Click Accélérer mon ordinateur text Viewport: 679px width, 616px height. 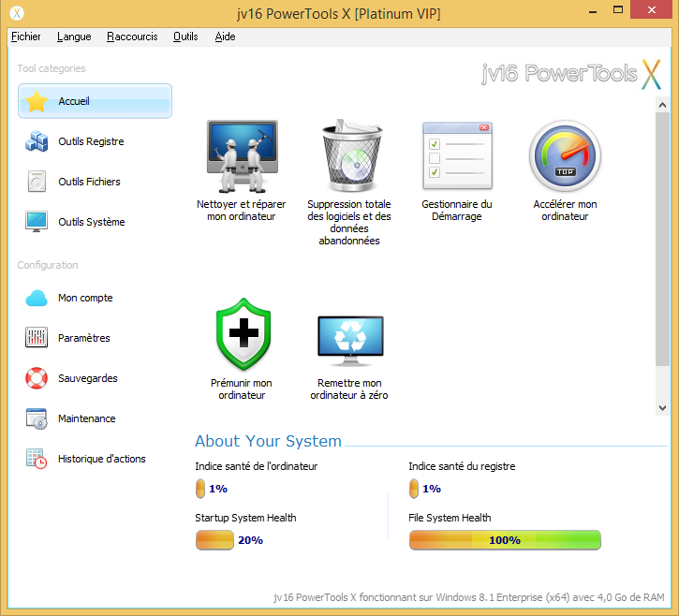click(x=565, y=211)
